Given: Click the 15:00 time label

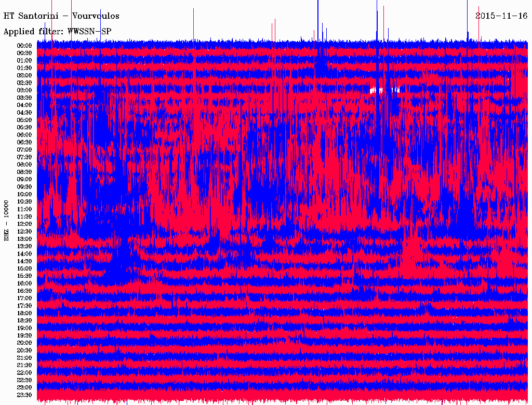Looking at the screenshot, I should coord(24,268).
